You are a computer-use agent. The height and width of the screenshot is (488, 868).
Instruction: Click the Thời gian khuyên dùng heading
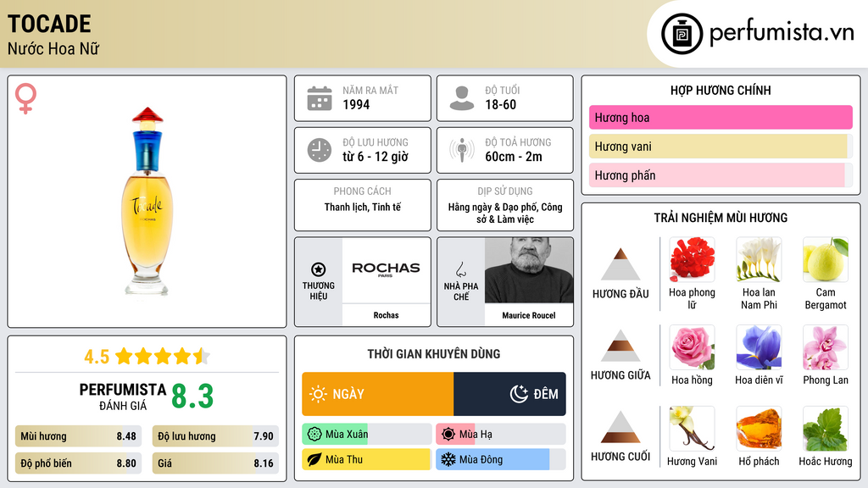click(434, 353)
